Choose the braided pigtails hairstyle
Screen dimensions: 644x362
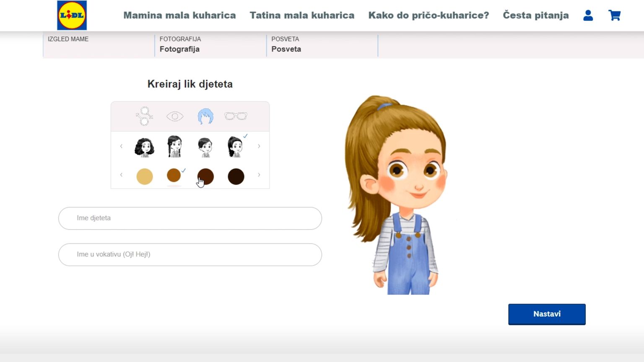[174, 147]
